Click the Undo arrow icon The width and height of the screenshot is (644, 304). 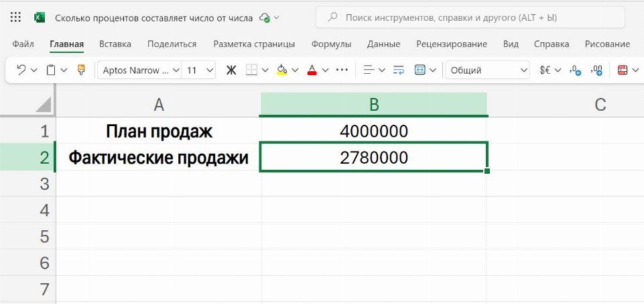21,70
